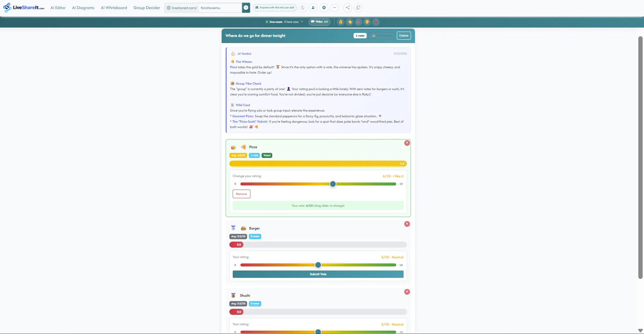Click the 'Group Vibe Check' heading
The image size is (644, 334).
[x=248, y=84]
